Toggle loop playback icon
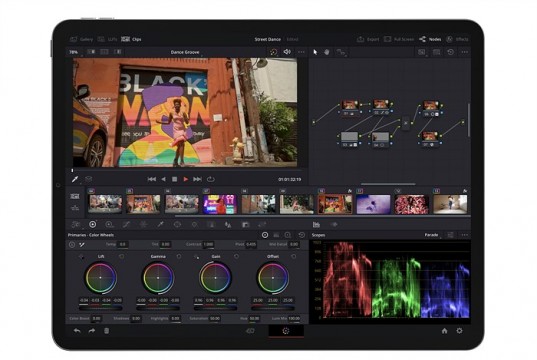 (211, 179)
